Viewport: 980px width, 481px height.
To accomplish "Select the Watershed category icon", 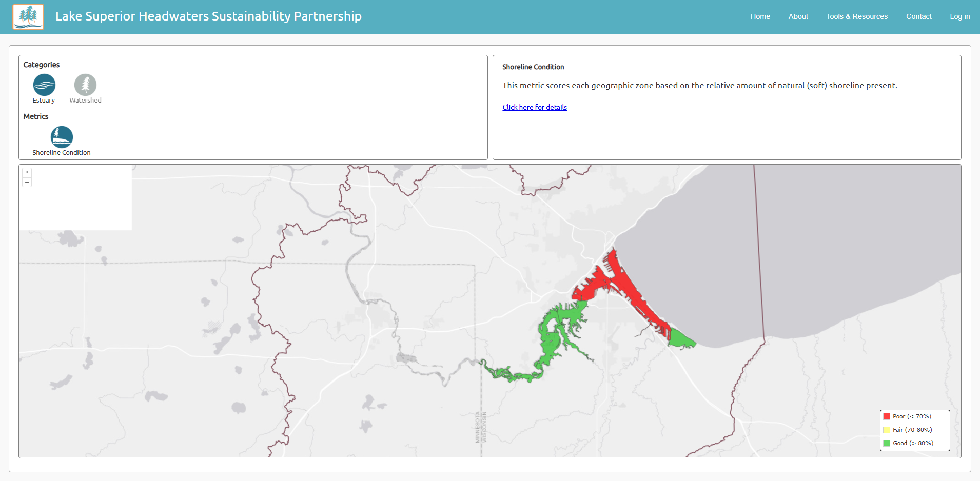I will [x=85, y=85].
